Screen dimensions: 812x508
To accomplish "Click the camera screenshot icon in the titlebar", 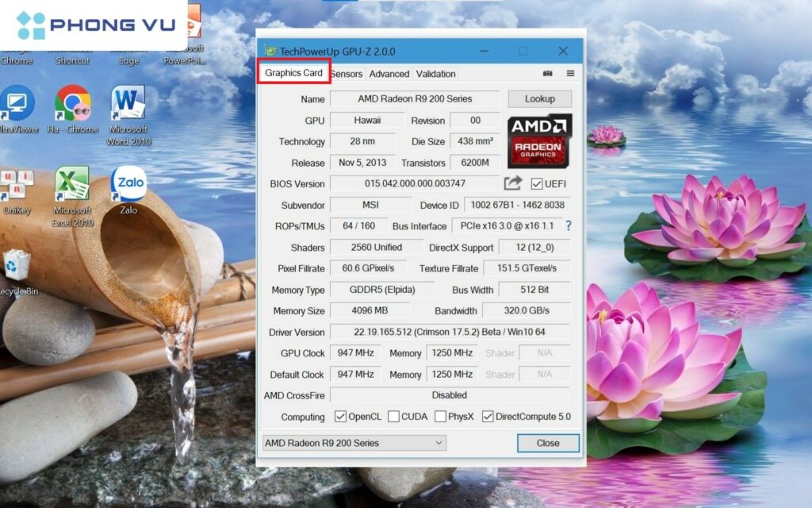I will [x=547, y=73].
